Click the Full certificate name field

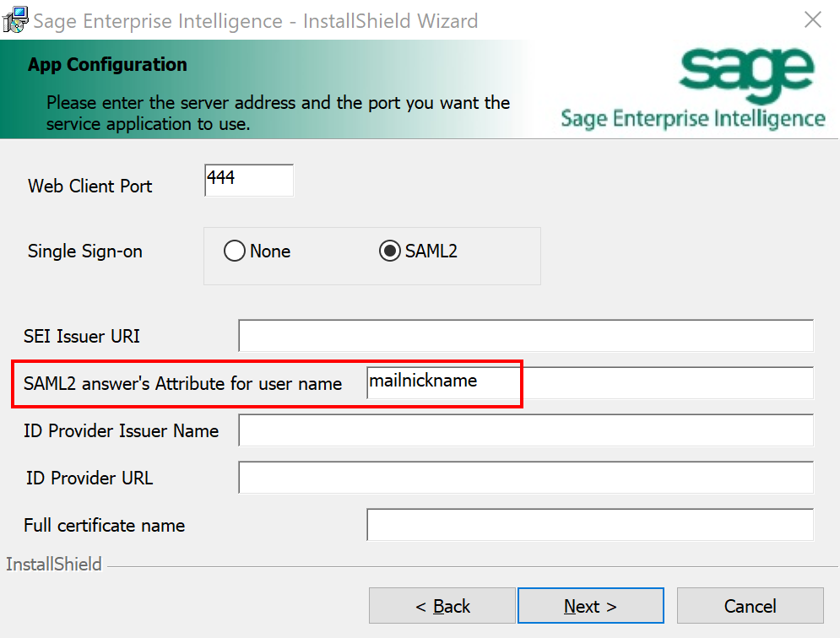click(x=589, y=525)
